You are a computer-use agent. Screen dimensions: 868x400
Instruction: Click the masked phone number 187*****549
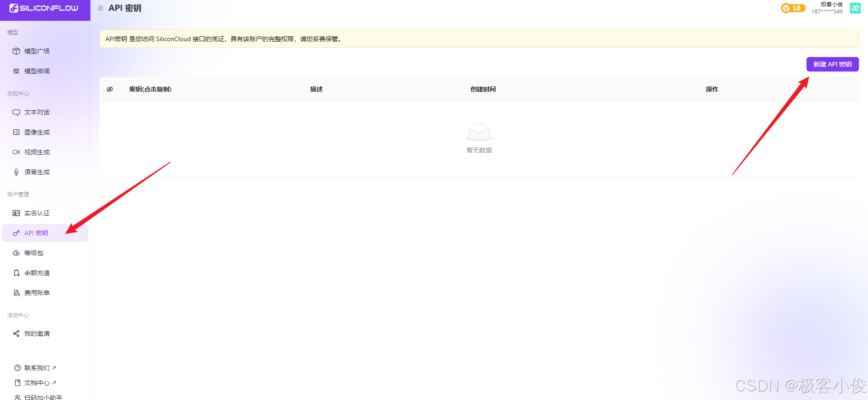827,12
